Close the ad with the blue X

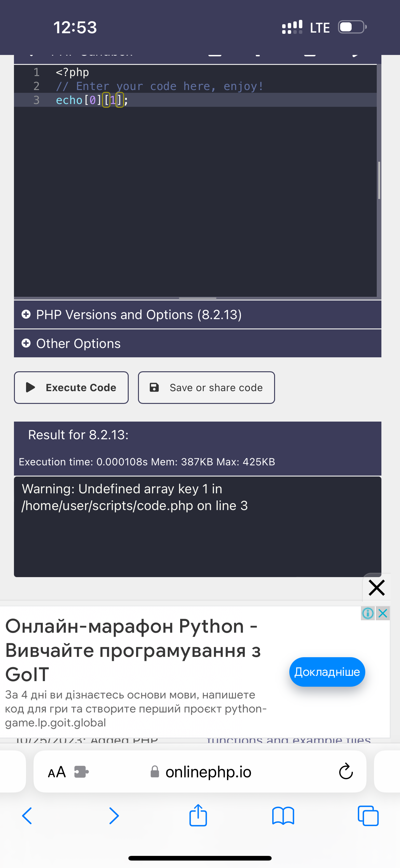[383, 613]
